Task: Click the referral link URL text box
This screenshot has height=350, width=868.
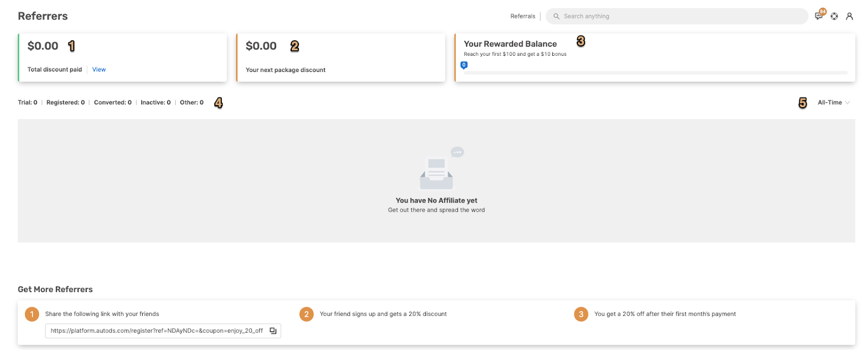Action: (x=157, y=330)
